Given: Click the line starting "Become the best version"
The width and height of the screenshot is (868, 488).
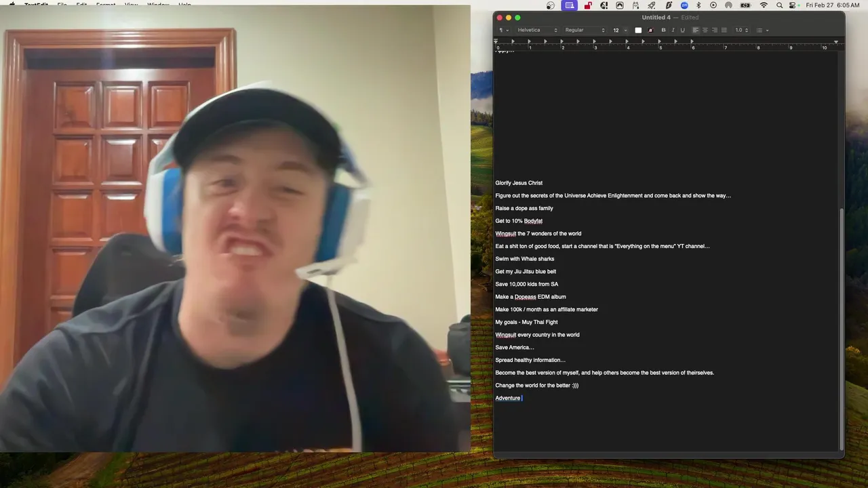Looking at the screenshot, I should (604, 373).
